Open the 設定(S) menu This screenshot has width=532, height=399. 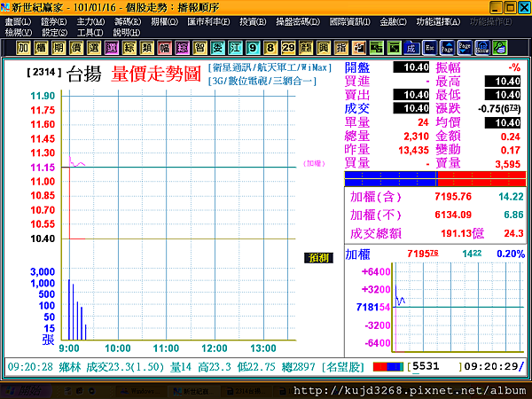(x=54, y=33)
